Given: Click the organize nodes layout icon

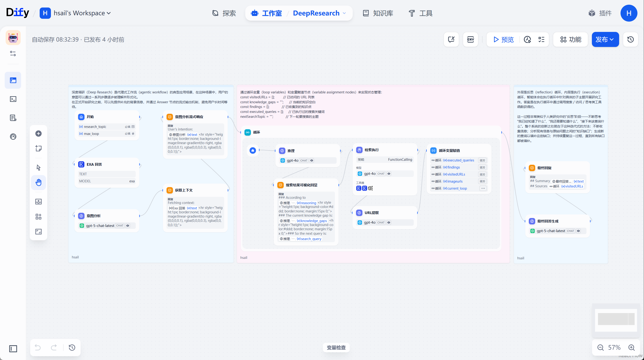Looking at the screenshot, I should tap(38, 217).
